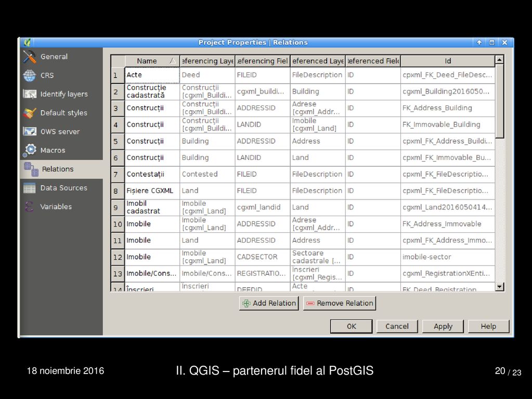The image size is (532, 399).
Task: Click the FK_Address_Immovable id cell
Action: [448, 224]
